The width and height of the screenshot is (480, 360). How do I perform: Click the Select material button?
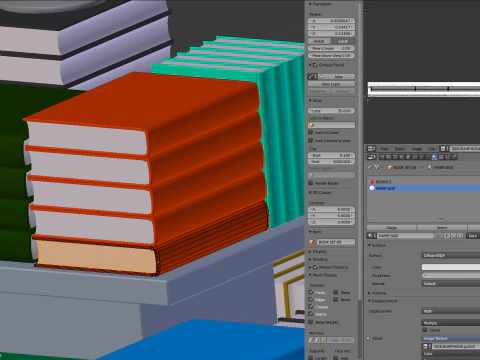[442, 228]
